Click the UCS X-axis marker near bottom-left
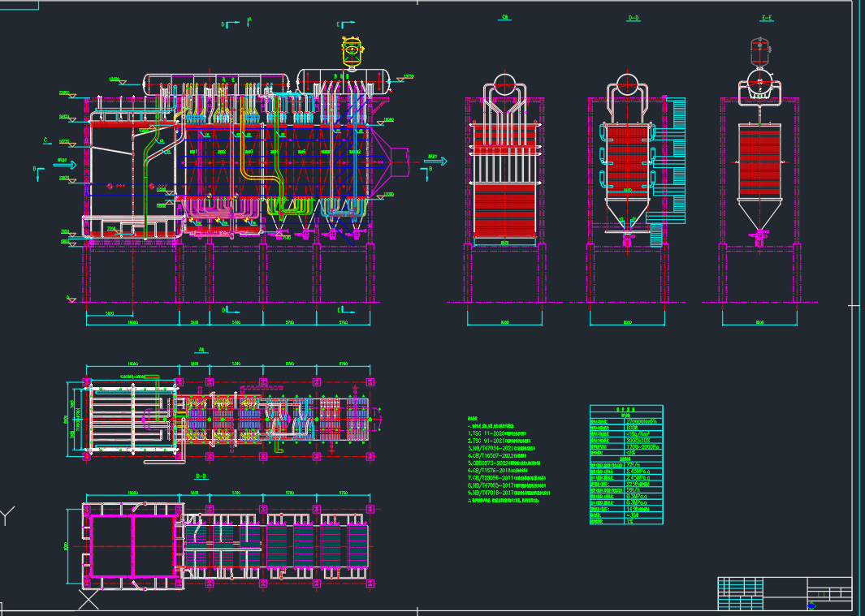This screenshot has height=616, width=865. click(88, 601)
